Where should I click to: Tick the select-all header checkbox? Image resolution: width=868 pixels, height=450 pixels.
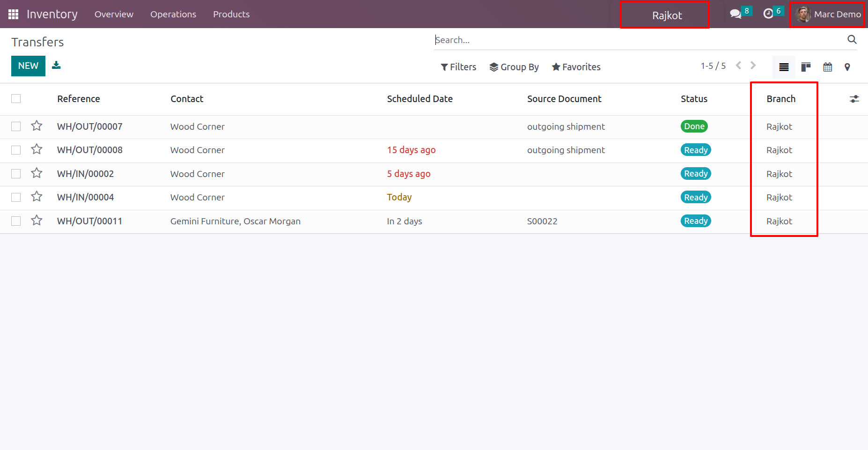(16, 98)
